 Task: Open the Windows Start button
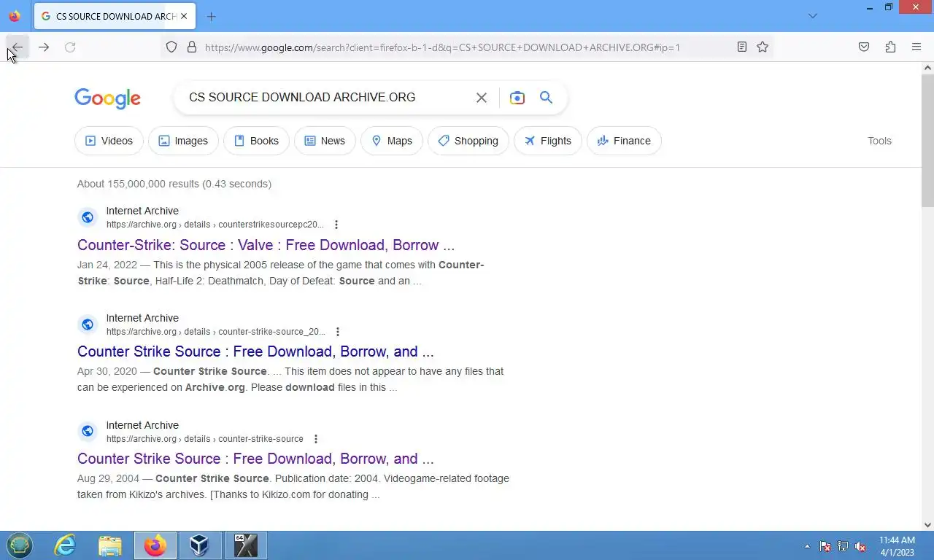coord(20,545)
